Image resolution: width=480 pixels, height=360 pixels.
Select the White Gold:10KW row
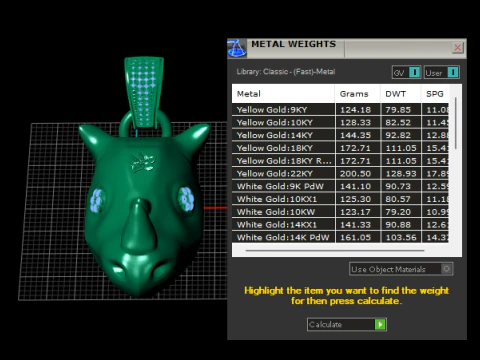(x=340, y=212)
